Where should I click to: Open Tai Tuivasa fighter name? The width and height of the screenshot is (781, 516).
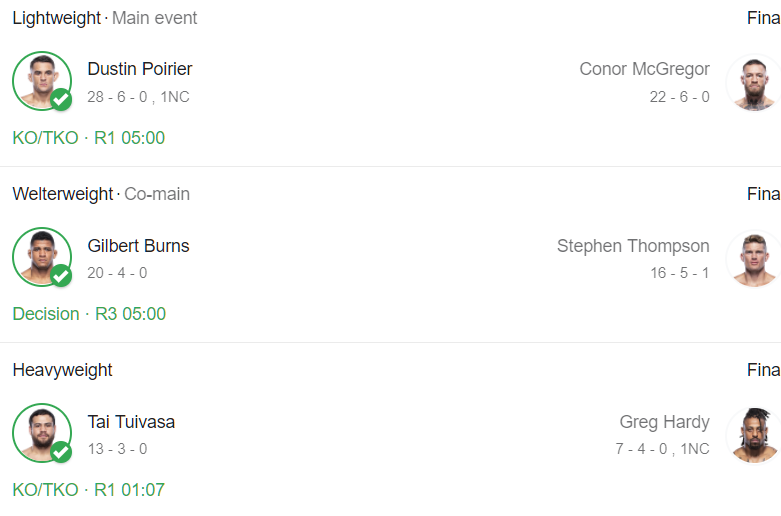[x=131, y=422]
